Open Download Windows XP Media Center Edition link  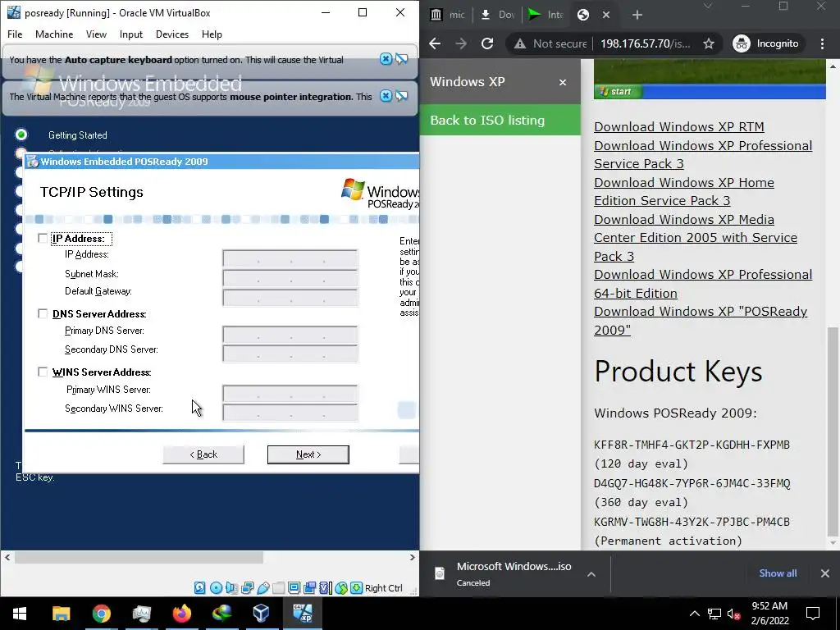(696, 238)
